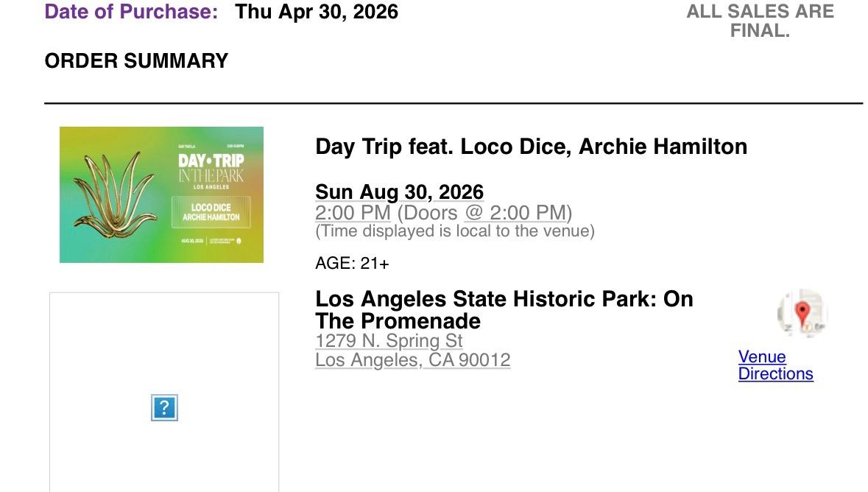
Task: Click the broken image question mark icon
Action: pyautogui.click(x=164, y=408)
